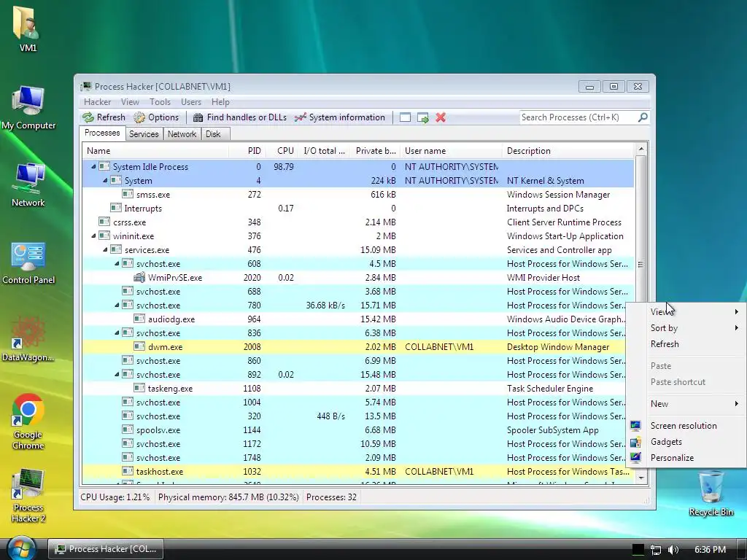This screenshot has height=560, width=747.
Task: Click the My Computer desktop icon
Action: coord(28,108)
